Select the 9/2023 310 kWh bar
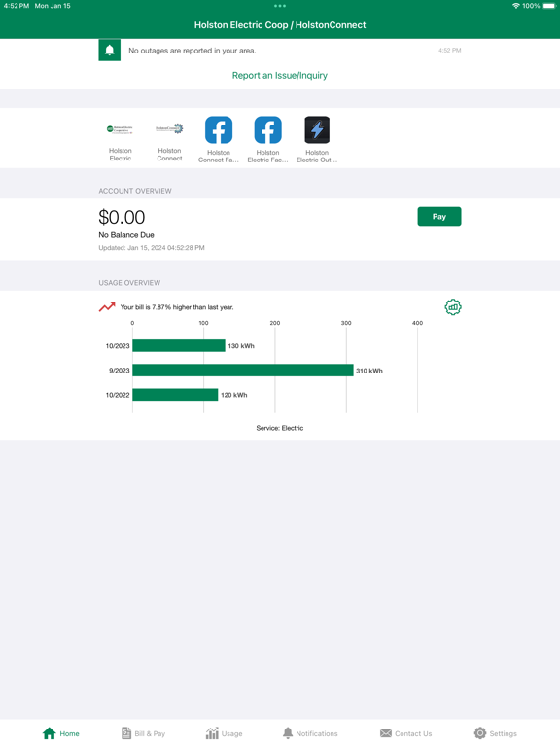The image size is (560, 747). [x=243, y=371]
